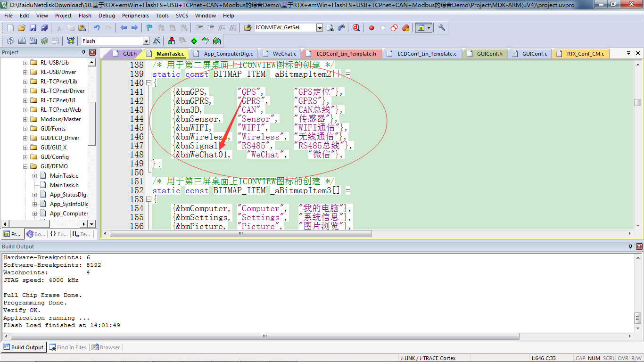Switch to the Functions panel tab
The width and height of the screenshot is (644, 362).
(x=59, y=234)
